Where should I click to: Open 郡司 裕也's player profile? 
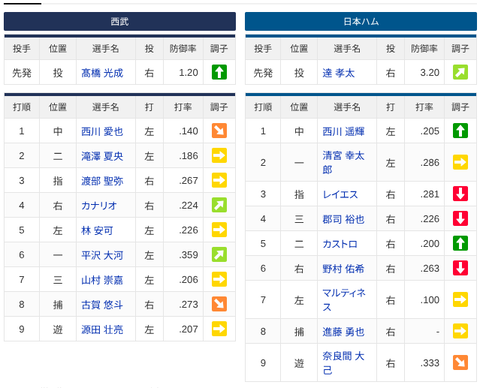pyautogui.click(x=343, y=219)
